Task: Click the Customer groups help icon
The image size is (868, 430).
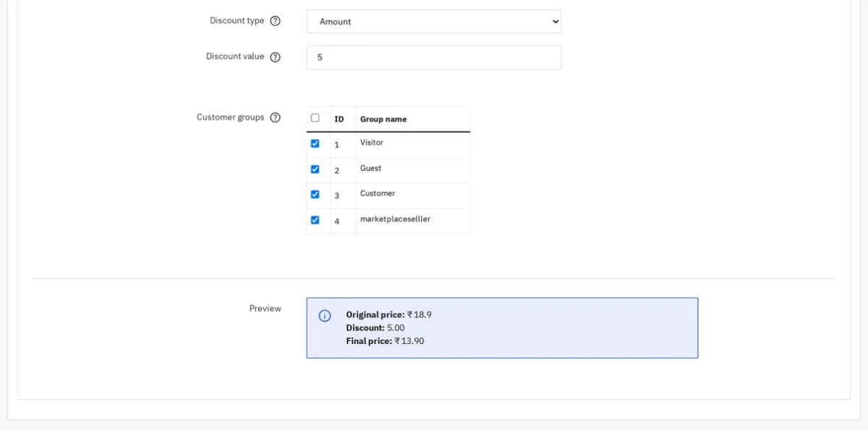Action: click(x=275, y=118)
